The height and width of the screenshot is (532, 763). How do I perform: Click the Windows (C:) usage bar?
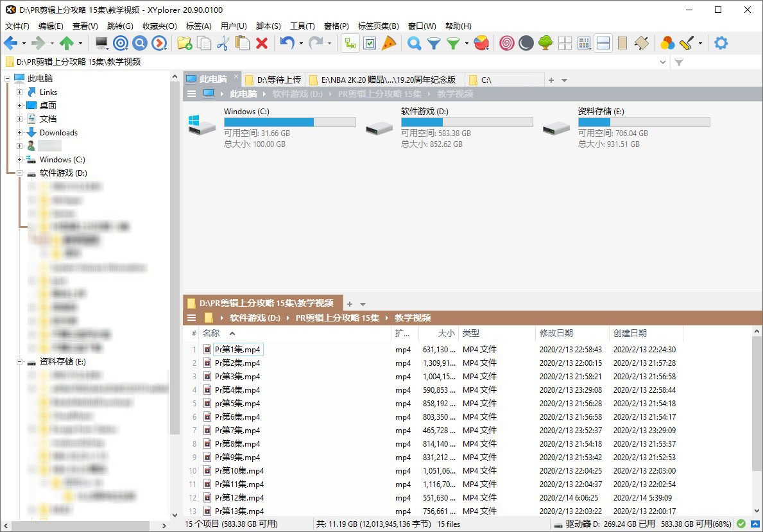click(289, 122)
